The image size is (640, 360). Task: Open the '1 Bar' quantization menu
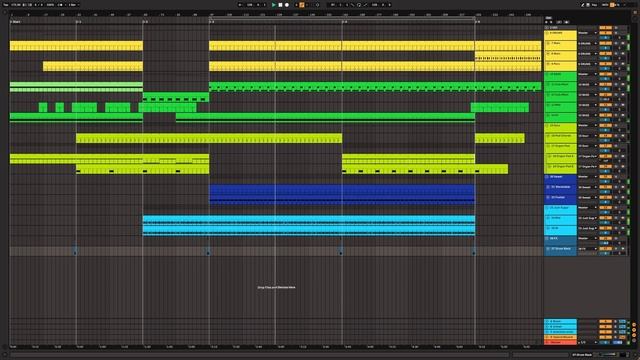[73, 5]
